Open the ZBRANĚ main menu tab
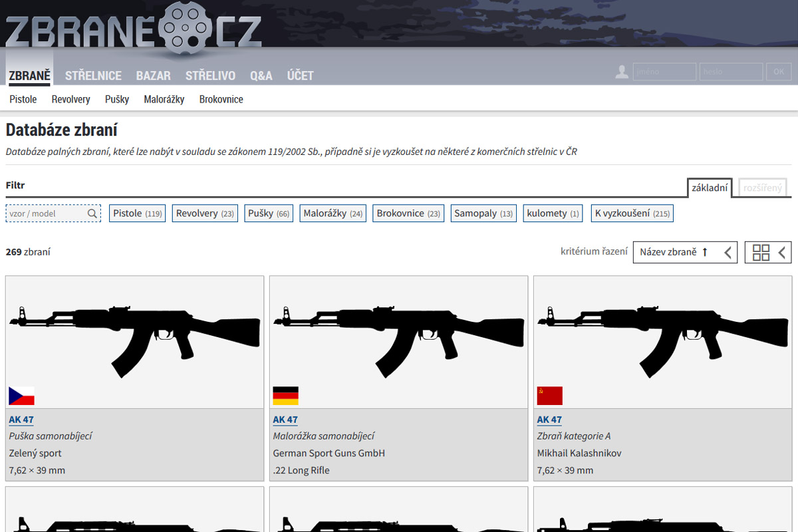Screen dimensions: 798x532 pos(29,76)
